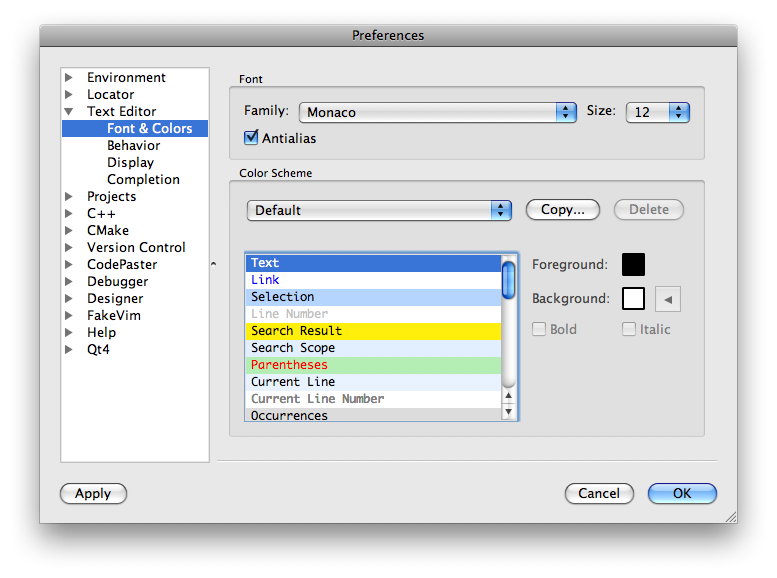
Task: Expand the Environment category
Action: pos(69,78)
